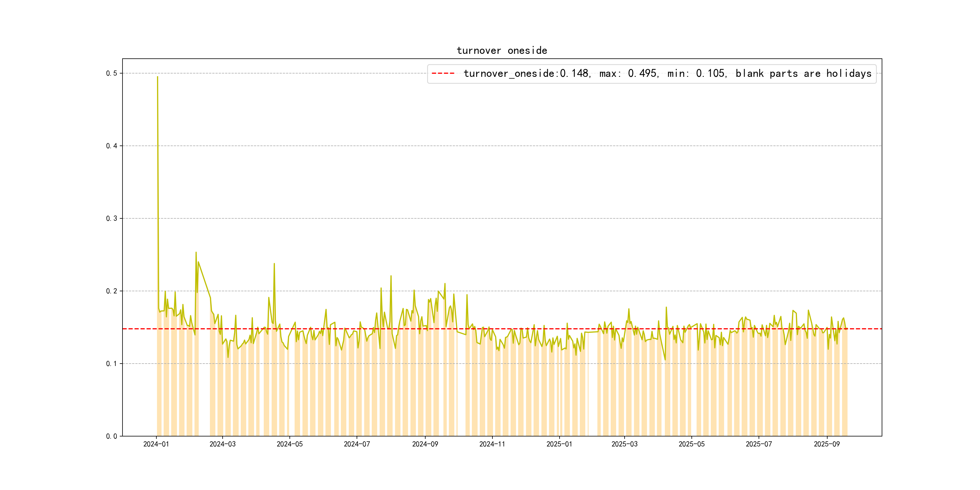Click the 0.1 y-axis tick label
The width and height of the screenshot is (980, 490).
coord(112,364)
